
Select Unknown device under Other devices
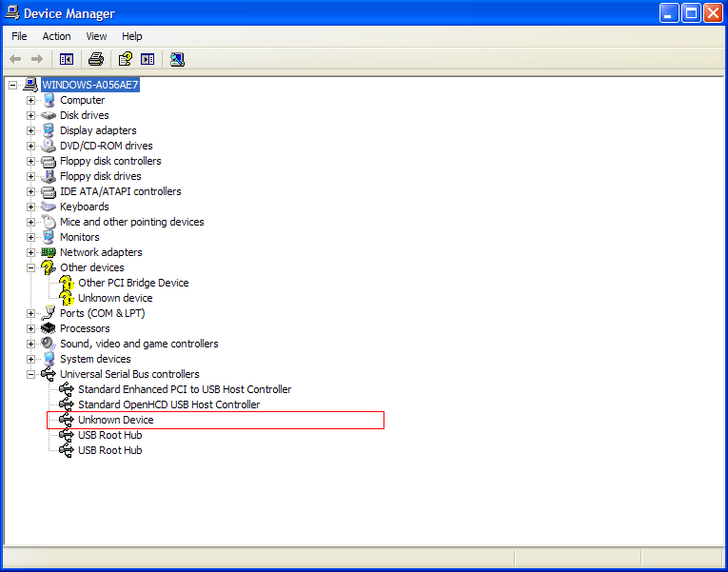(x=115, y=298)
